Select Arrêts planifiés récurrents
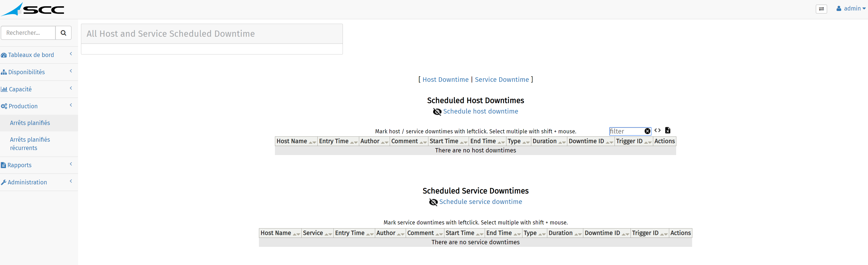This screenshot has width=868, height=265. point(30,144)
